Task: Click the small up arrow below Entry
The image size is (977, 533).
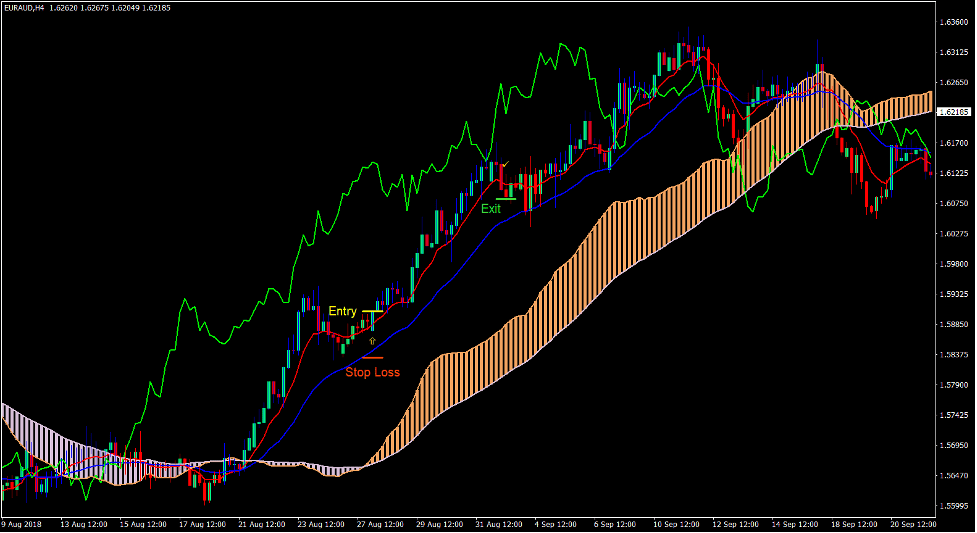Action: pos(373,341)
